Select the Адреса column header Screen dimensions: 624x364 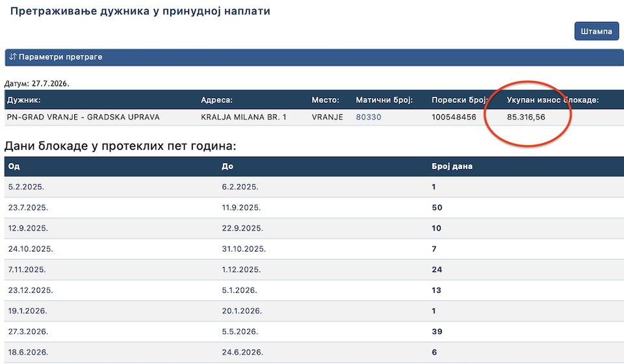[216, 100]
